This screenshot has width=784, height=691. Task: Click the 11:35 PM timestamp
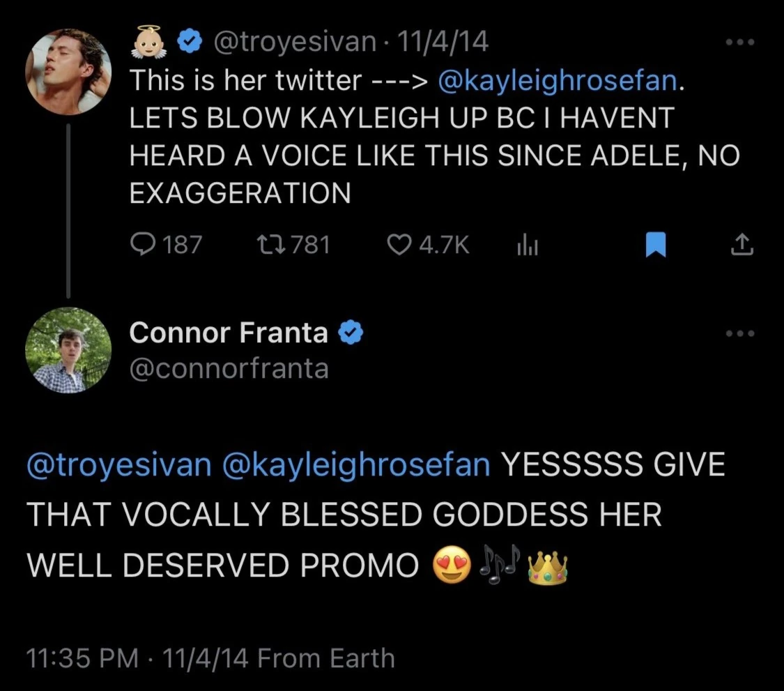(81, 658)
